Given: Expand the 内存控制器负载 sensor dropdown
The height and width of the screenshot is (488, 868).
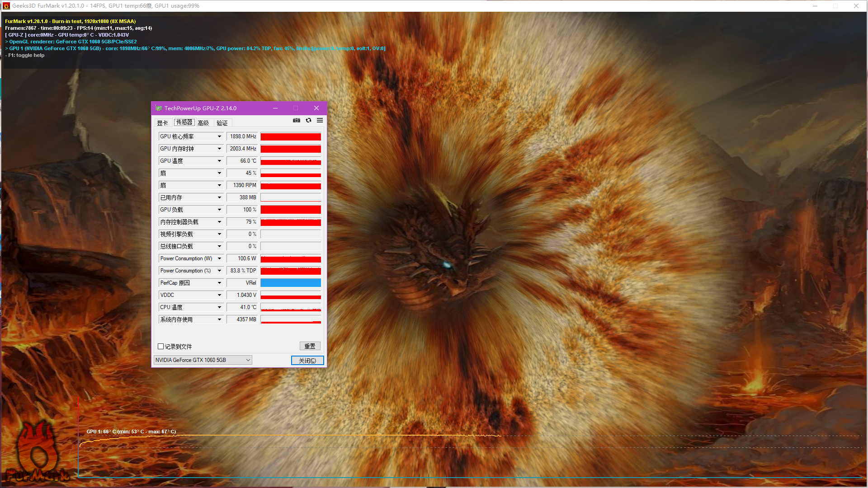Looking at the screenshot, I should [x=220, y=222].
